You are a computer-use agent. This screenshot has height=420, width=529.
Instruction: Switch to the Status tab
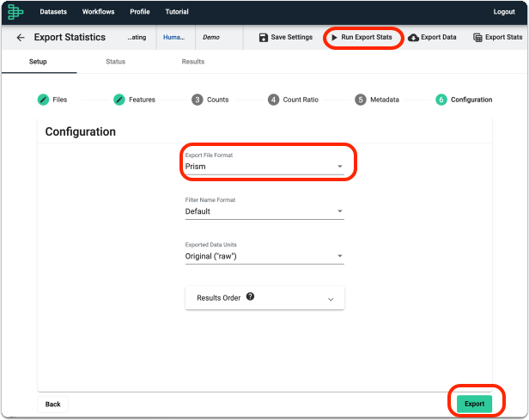pyautogui.click(x=115, y=62)
